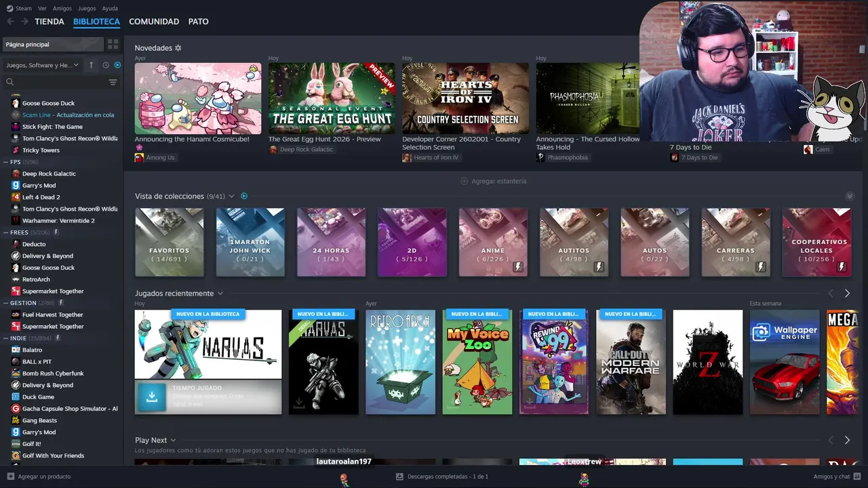Open advanced filter options icon

pyautogui.click(x=113, y=82)
